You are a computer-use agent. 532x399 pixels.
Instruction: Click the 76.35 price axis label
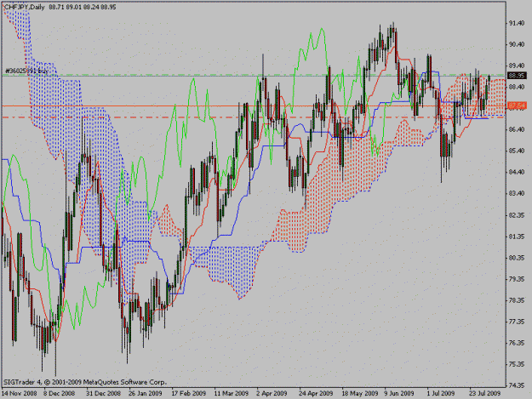click(517, 343)
